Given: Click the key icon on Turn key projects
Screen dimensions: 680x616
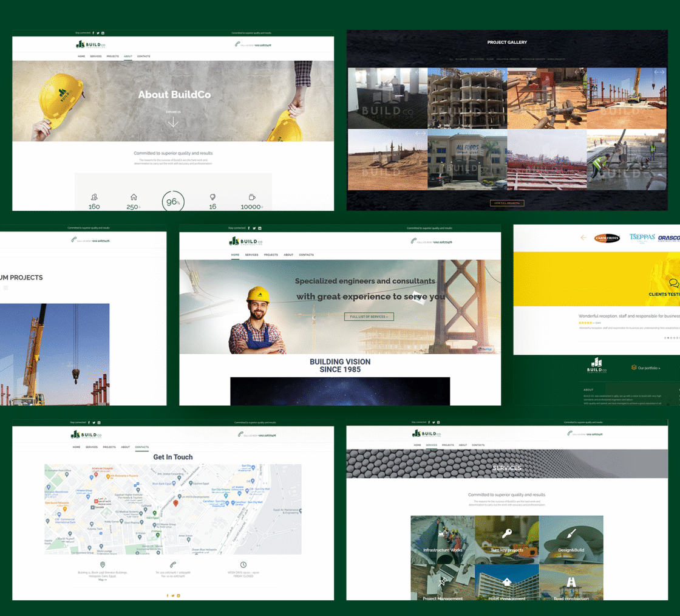Looking at the screenshot, I should [506, 533].
